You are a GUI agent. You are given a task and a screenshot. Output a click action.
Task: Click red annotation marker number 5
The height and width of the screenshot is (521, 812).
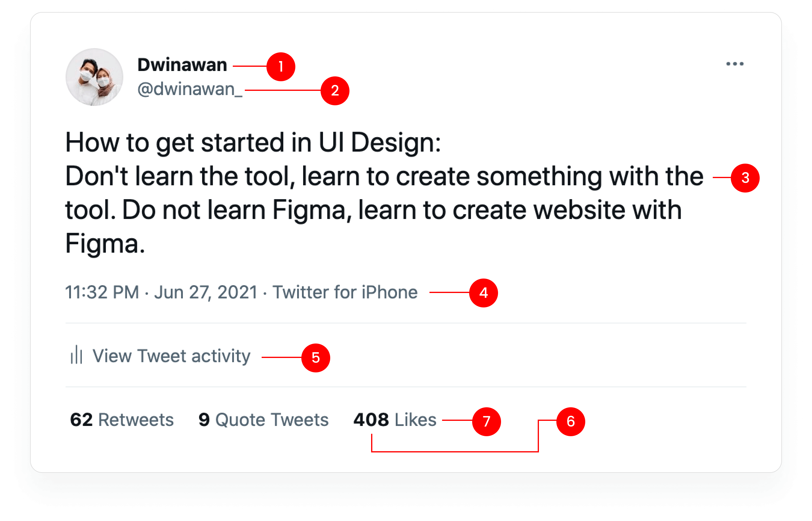315,358
